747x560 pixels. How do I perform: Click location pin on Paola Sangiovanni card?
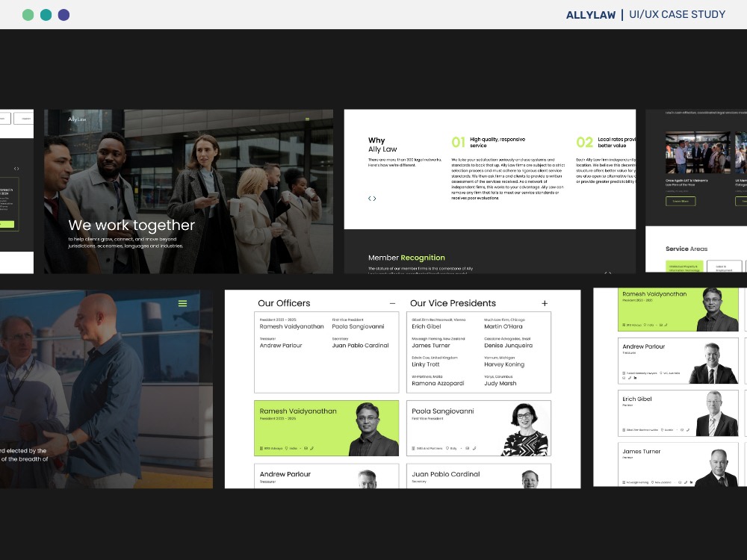447,448
